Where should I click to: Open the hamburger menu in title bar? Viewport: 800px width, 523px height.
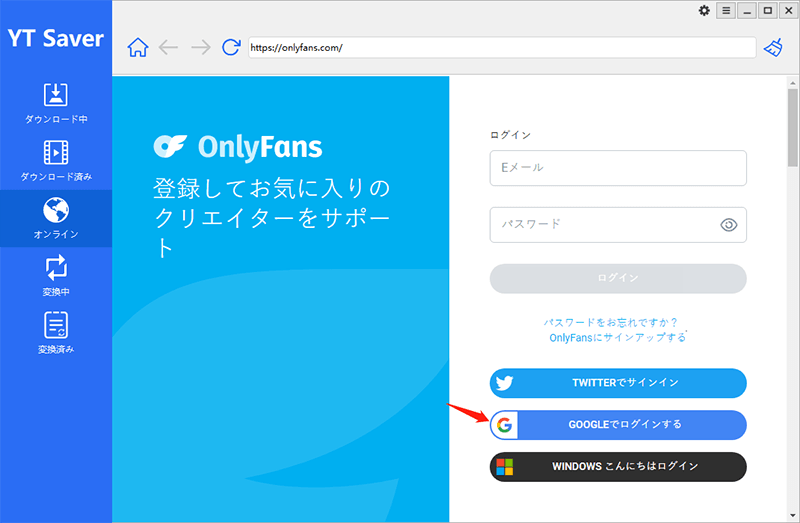pos(726,10)
